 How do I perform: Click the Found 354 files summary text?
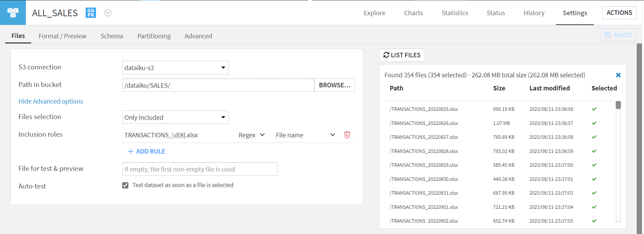click(x=485, y=75)
